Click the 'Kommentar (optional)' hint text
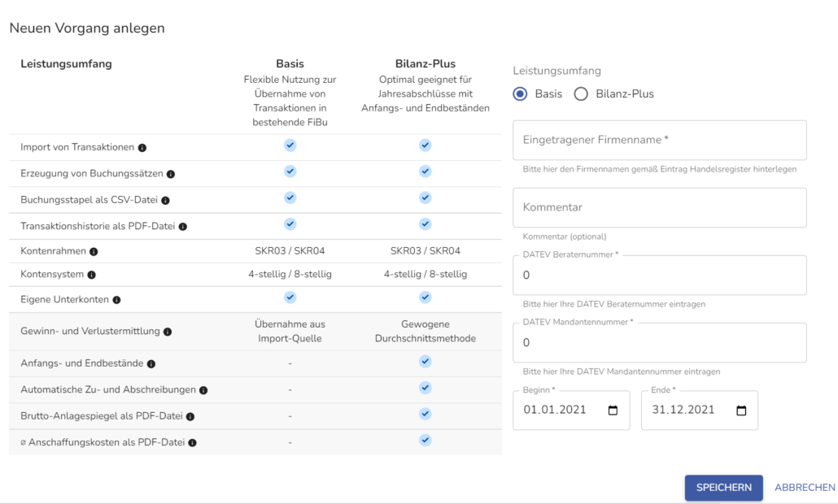838x504 pixels. pyautogui.click(x=565, y=237)
